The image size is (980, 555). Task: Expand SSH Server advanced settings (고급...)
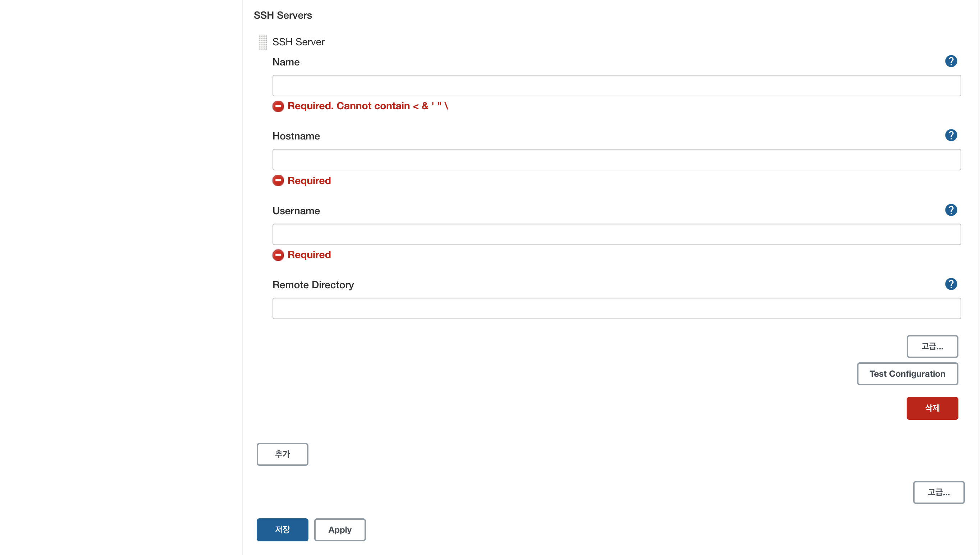tap(932, 347)
